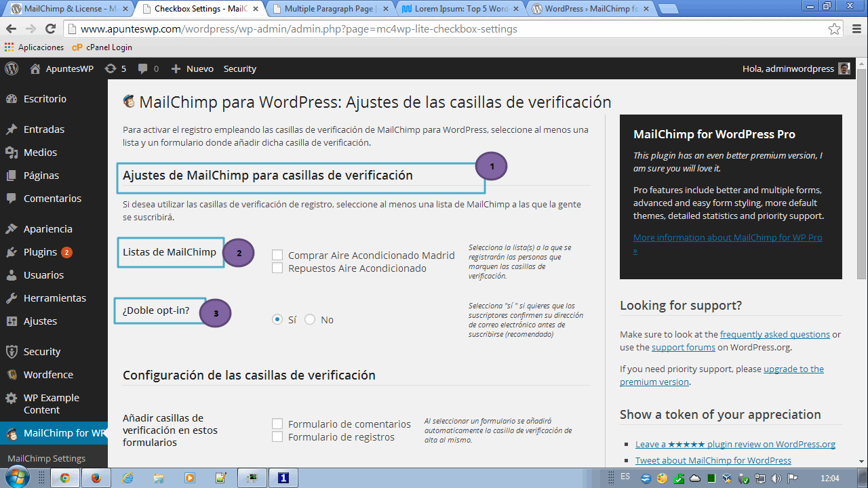The width and height of the screenshot is (868, 488).
Task: Check Formulario de comentarios
Action: [x=277, y=424]
